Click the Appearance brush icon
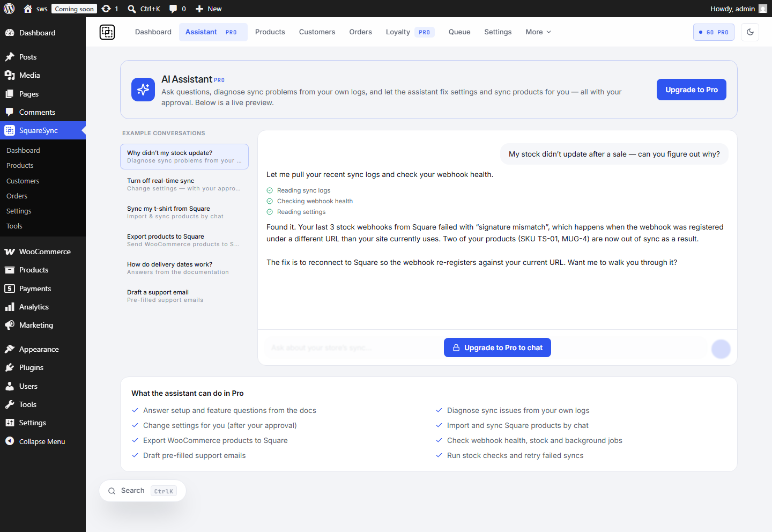The width and height of the screenshot is (772, 532). click(10, 349)
